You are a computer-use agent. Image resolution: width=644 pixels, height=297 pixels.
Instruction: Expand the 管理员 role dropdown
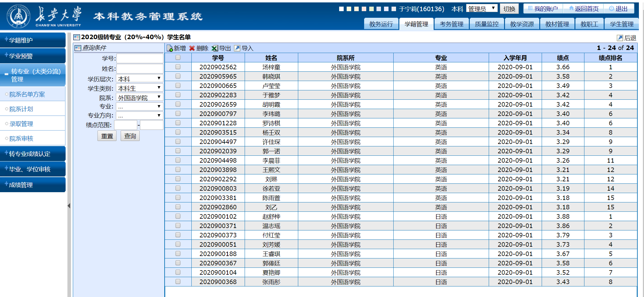click(482, 9)
